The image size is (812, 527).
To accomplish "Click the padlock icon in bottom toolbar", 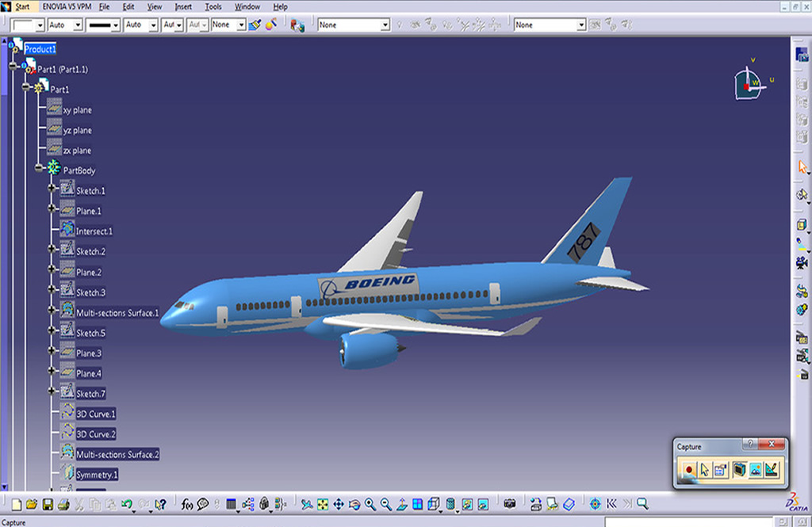I will click(264, 504).
